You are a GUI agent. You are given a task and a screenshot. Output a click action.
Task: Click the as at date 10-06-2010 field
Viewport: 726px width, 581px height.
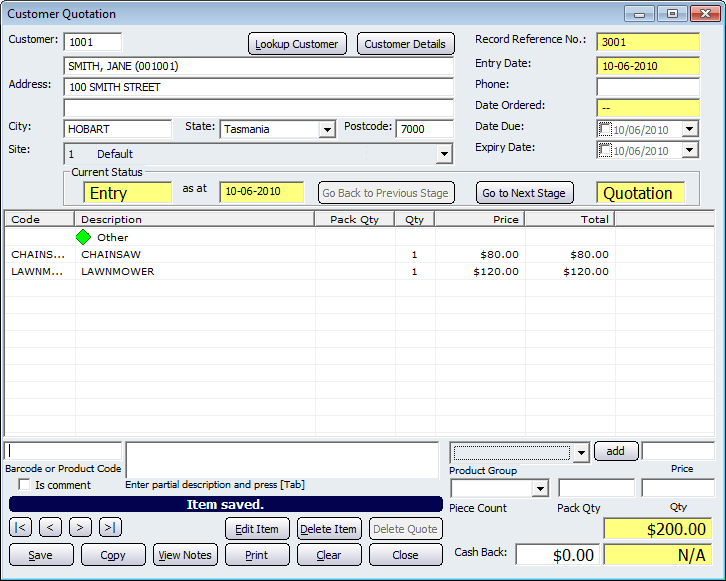point(262,192)
